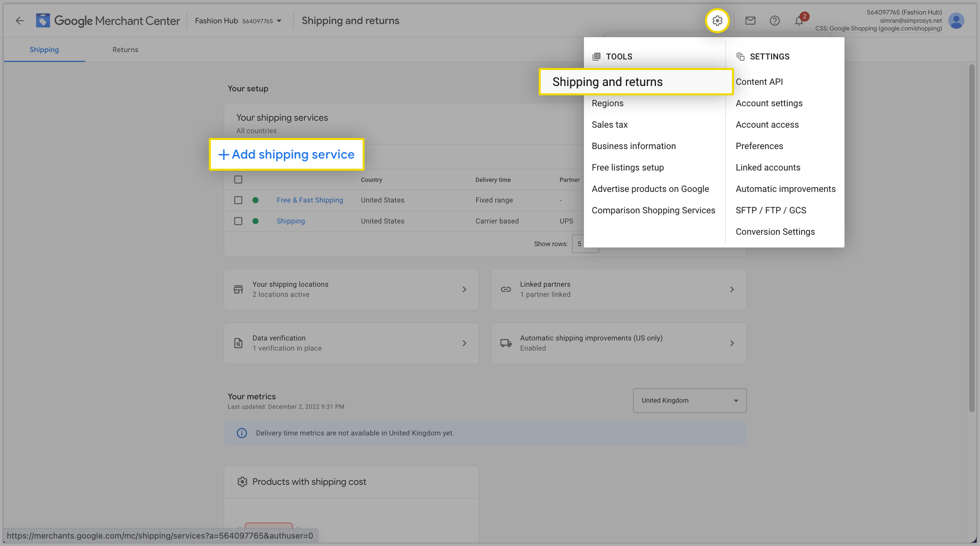Open Business information menu item

click(x=633, y=146)
